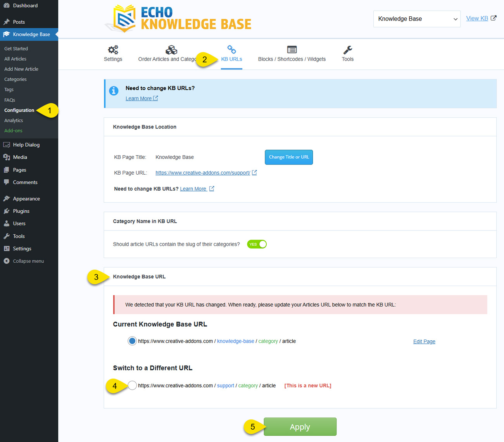
Task: Click the external link icon beside View KB
Action: pos(494,18)
